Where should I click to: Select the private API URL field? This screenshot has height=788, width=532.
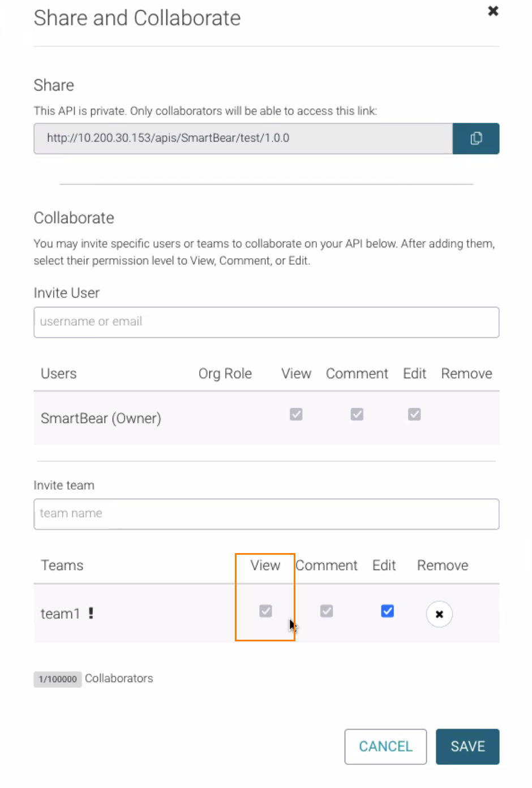[243, 139]
